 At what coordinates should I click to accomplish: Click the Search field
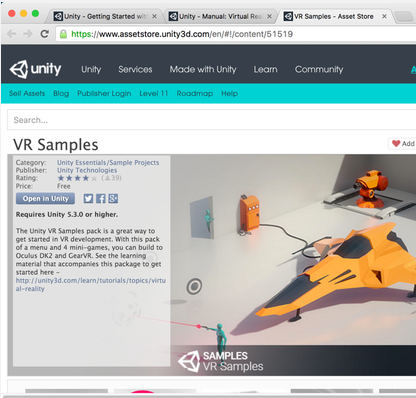(x=212, y=120)
